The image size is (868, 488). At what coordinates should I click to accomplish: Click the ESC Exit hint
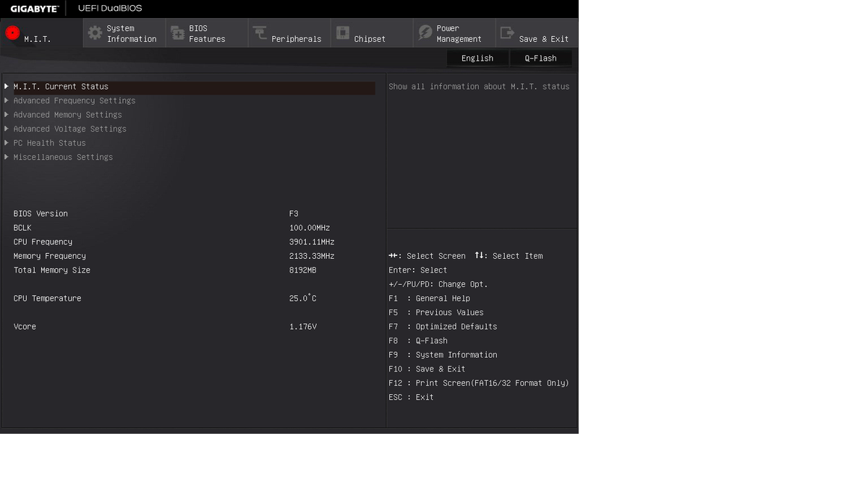coord(411,397)
